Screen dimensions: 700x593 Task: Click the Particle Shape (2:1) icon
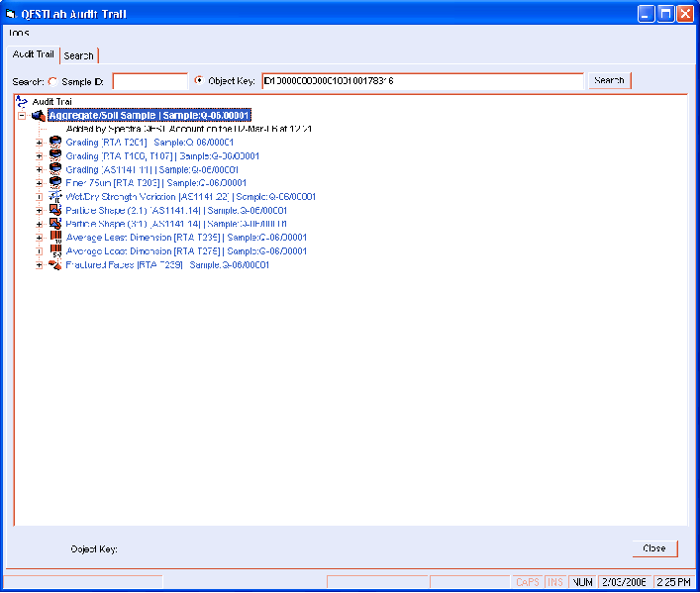[55, 210]
